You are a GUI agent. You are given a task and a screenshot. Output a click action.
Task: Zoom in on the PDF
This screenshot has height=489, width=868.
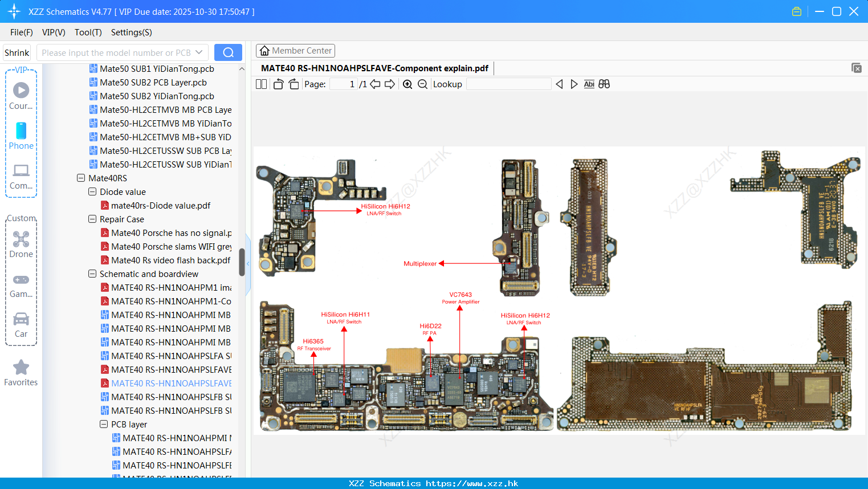click(x=407, y=84)
